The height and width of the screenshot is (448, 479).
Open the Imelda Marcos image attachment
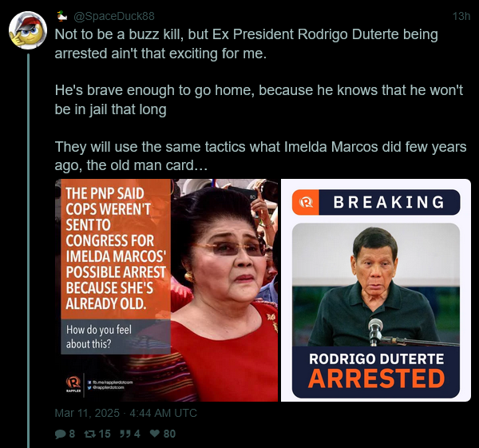coord(167,290)
